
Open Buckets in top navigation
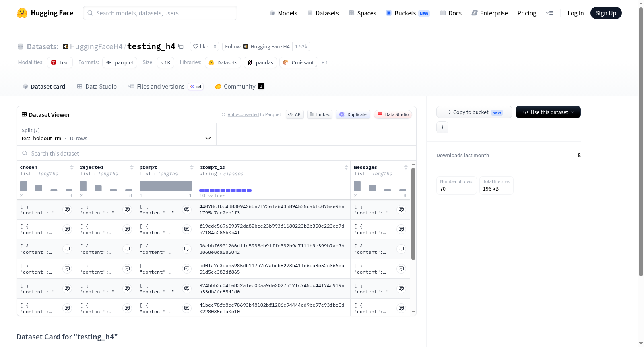click(x=408, y=13)
